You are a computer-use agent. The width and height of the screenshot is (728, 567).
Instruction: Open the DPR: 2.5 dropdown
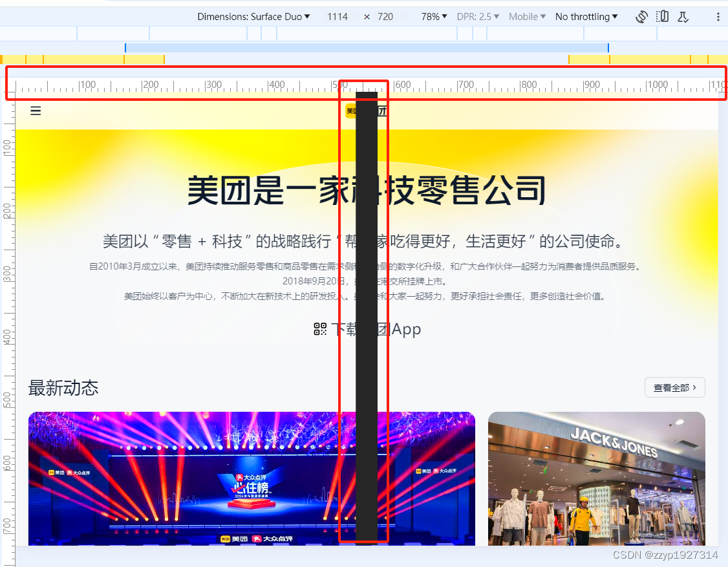(x=478, y=17)
